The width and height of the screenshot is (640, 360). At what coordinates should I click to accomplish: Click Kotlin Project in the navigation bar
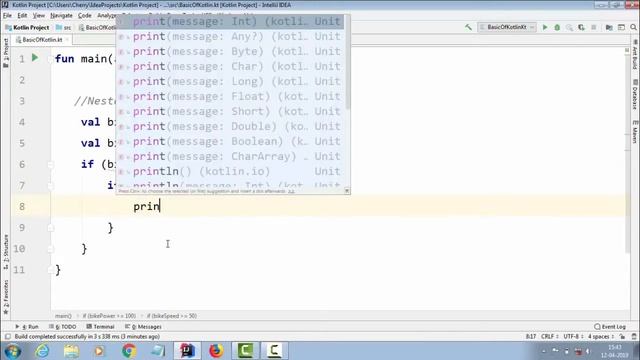click(x=27, y=27)
